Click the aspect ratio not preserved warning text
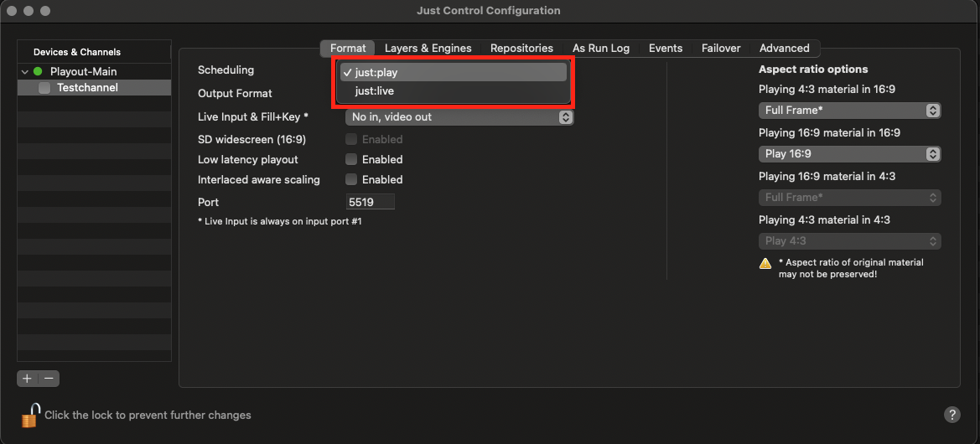Image resolution: width=980 pixels, height=444 pixels. pos(851,268)
